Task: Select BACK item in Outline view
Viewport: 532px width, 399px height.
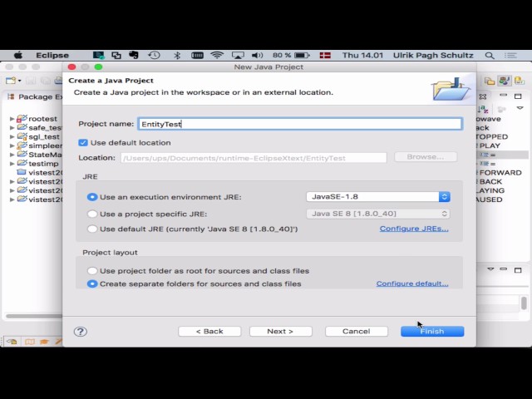Action: [490, 181]
